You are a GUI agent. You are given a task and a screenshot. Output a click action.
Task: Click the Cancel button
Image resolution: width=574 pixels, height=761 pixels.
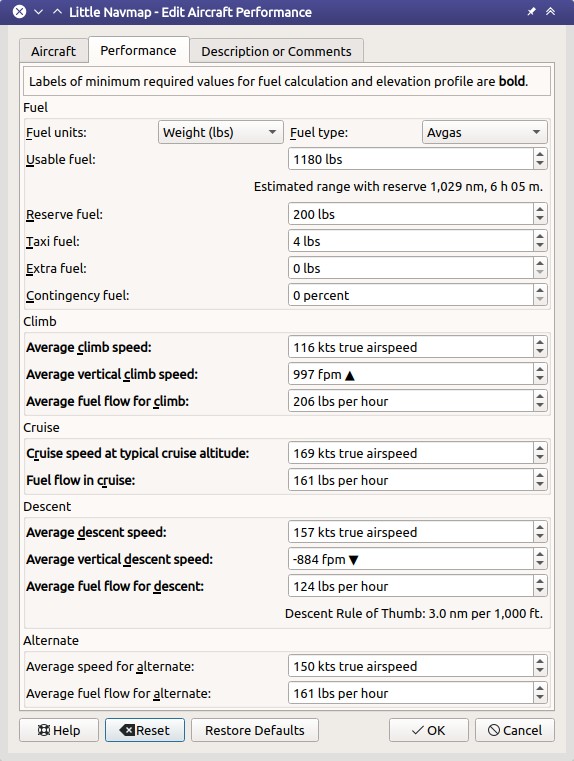[515, 730]
